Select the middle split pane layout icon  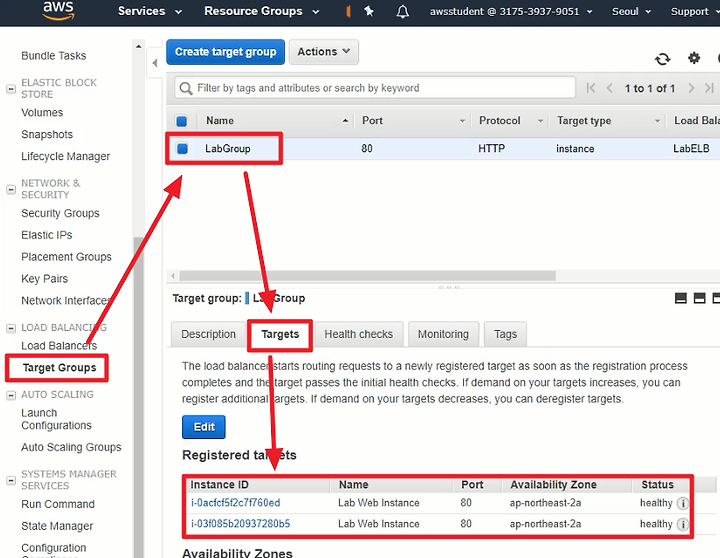coord(699,298)
